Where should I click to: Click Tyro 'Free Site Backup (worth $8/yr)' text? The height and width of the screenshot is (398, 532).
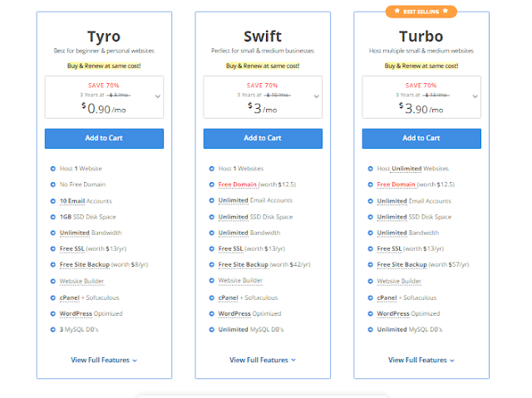point(104,265)
